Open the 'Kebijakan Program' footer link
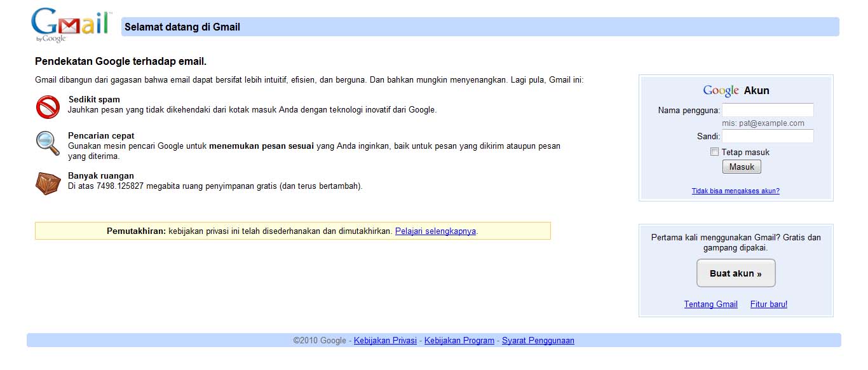868x370 pixels. (459, 340)
